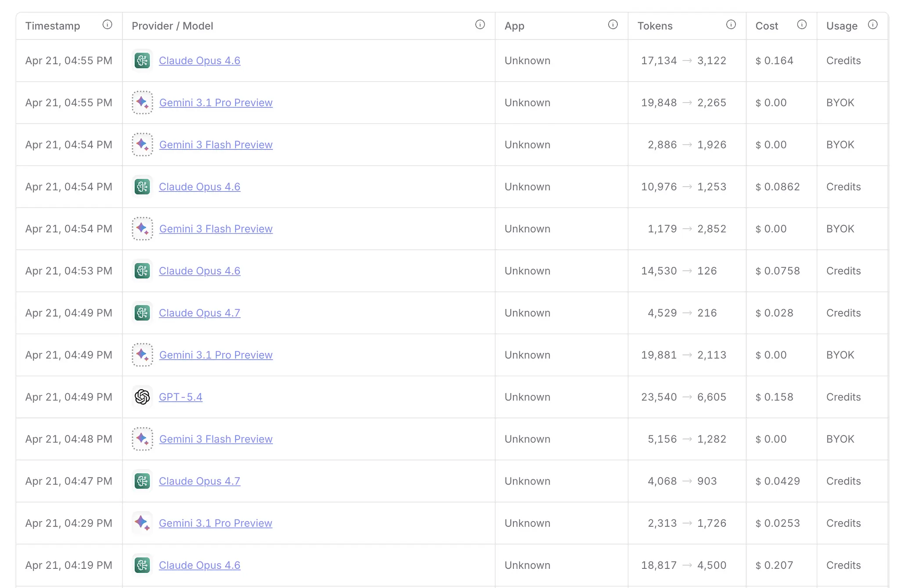
Task: Click the "Timestamp" column header text
Action: [x=53, y=26]
